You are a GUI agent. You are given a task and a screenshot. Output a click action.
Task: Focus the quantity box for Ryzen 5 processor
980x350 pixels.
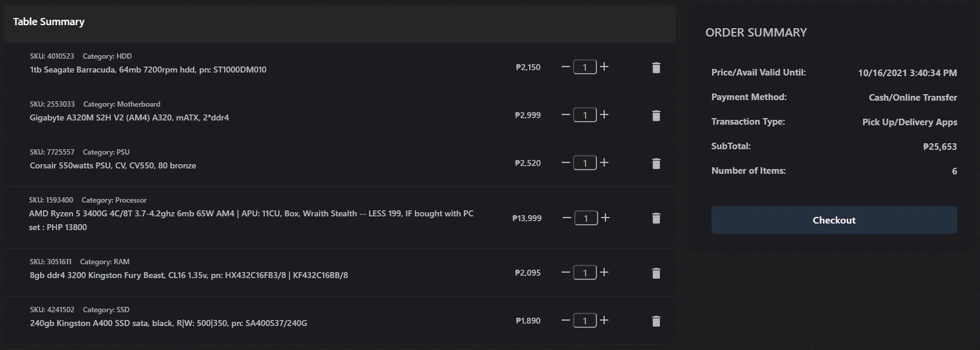(586, 218)
